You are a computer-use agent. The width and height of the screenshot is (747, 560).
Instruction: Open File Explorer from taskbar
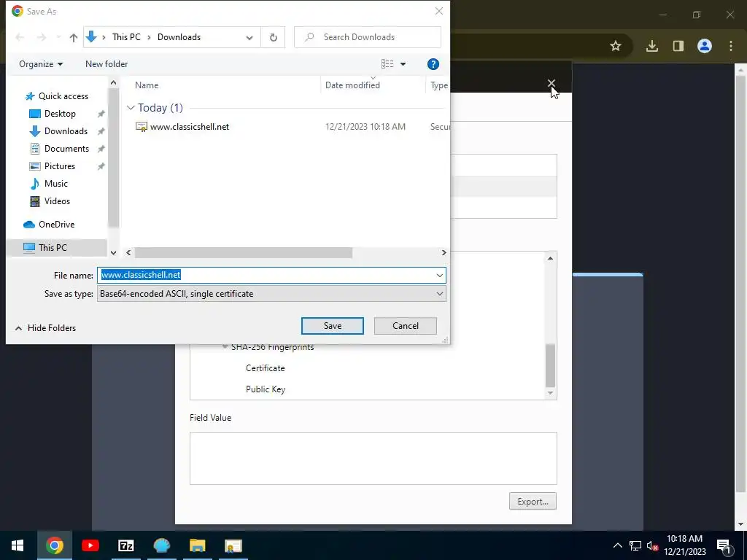click(197, 545)
